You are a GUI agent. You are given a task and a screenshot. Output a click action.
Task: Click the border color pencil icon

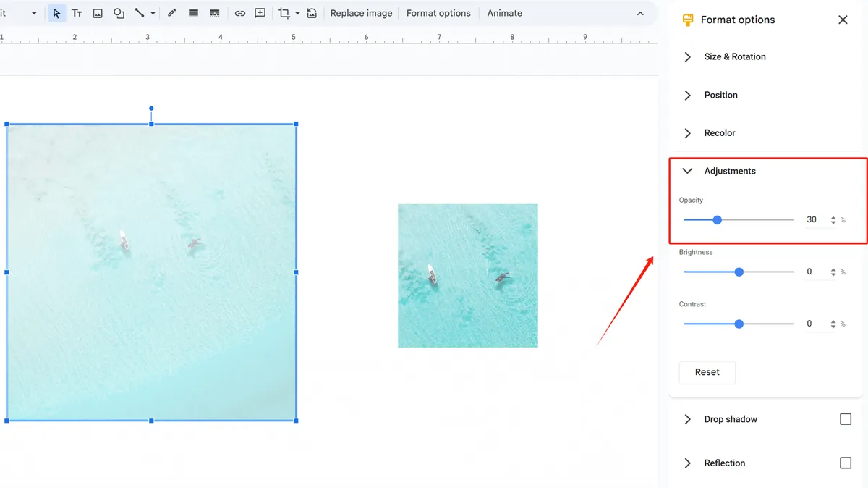click(172, 14)
